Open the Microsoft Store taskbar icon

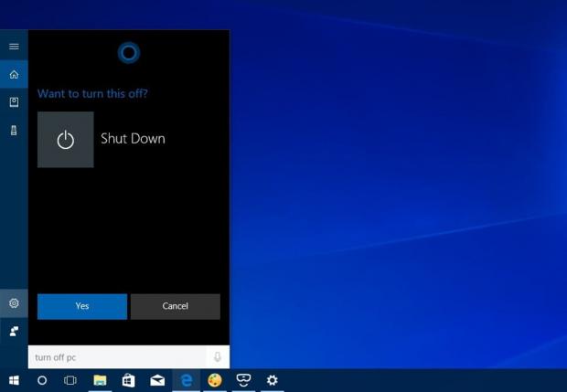(128, 380)
